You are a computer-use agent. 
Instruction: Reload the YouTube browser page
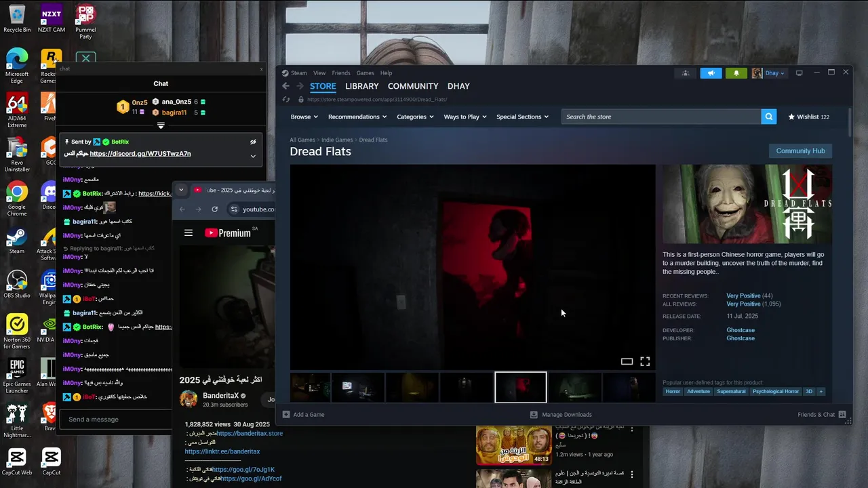coord(214,209)
